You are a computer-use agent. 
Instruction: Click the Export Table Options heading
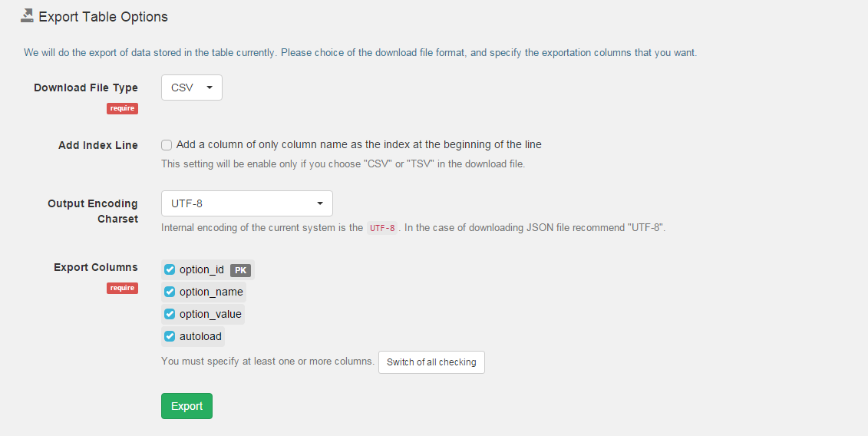pyautogui.click(x=103, y=16)
